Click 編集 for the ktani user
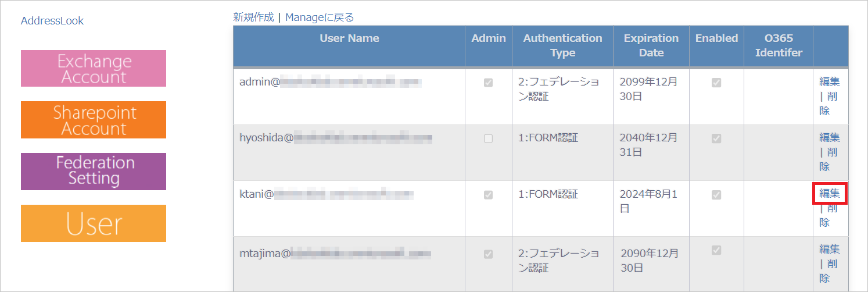Viewport: 868px width, 292px height. 830,194
